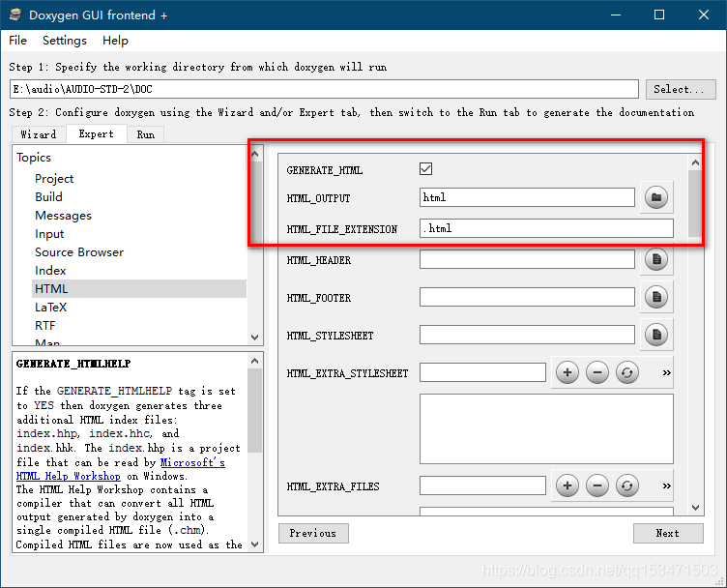Switch to the Wizard tab
Viewport: 727px width, 588px height.
[39, 134]
